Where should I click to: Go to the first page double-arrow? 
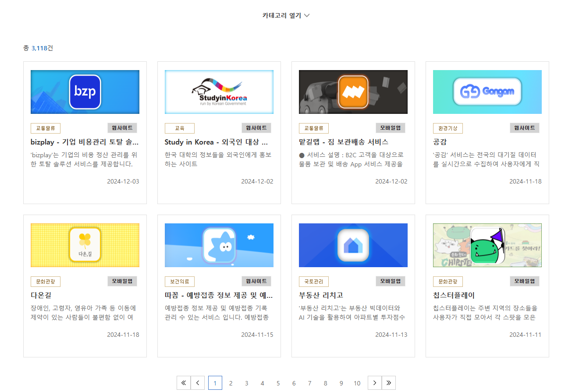pyautogui.click(x=184, y=383)
